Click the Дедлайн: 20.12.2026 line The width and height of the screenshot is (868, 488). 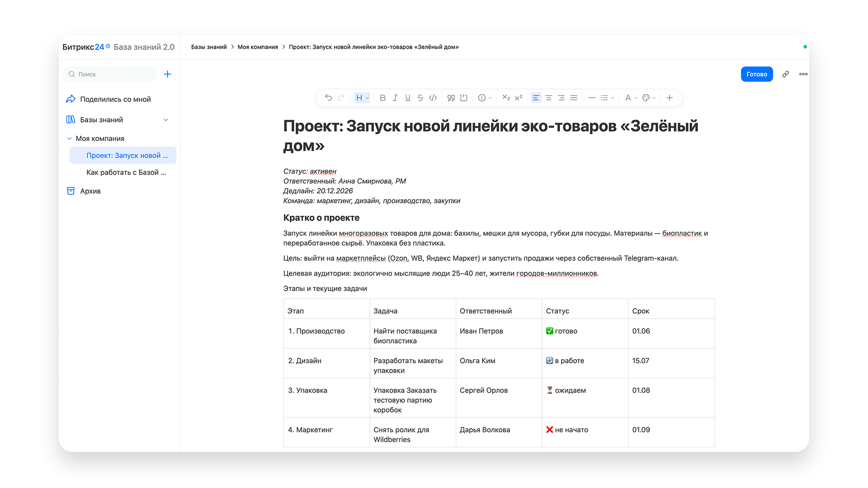click(318, 191)
